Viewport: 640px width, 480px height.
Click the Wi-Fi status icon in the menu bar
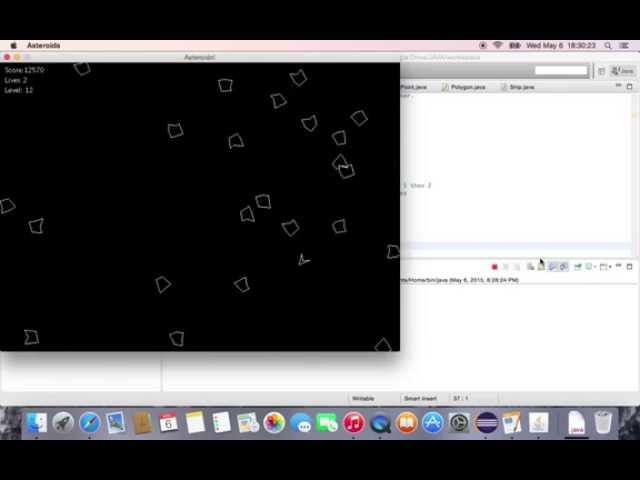498,45
